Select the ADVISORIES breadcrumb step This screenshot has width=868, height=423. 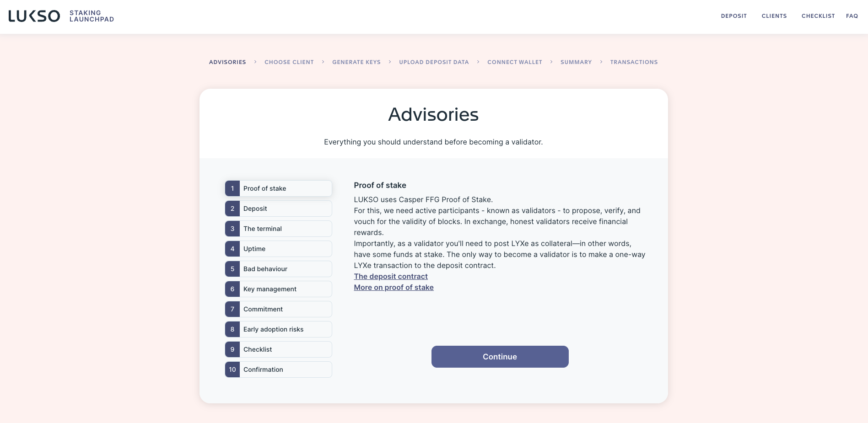pos(227,62)
